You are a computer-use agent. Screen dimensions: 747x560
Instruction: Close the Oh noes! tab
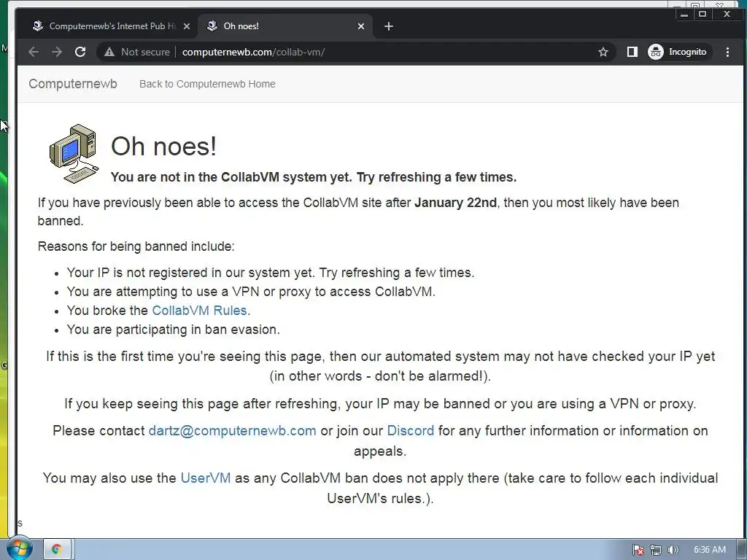361,26
